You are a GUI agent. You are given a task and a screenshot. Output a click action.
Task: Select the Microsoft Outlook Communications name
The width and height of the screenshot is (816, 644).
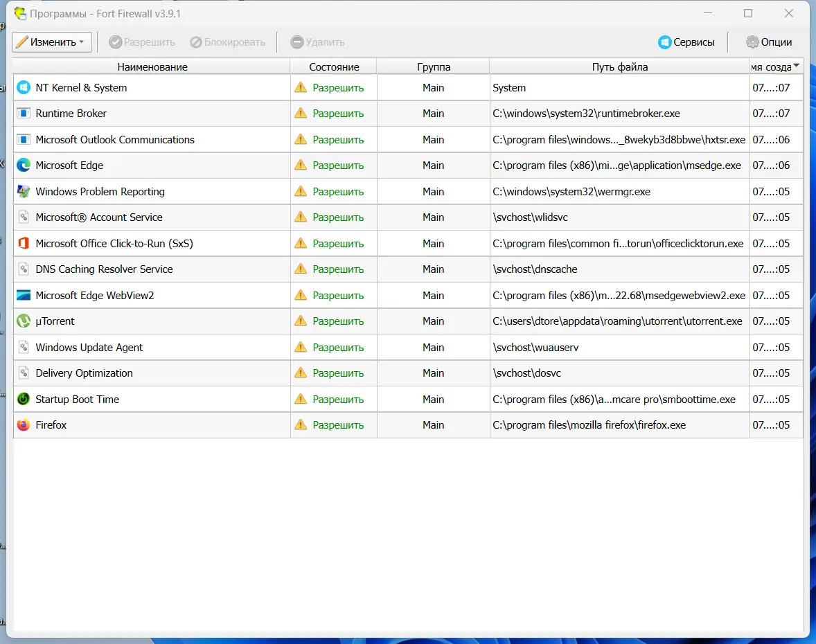pyautogui.click(x=115, y=139)
